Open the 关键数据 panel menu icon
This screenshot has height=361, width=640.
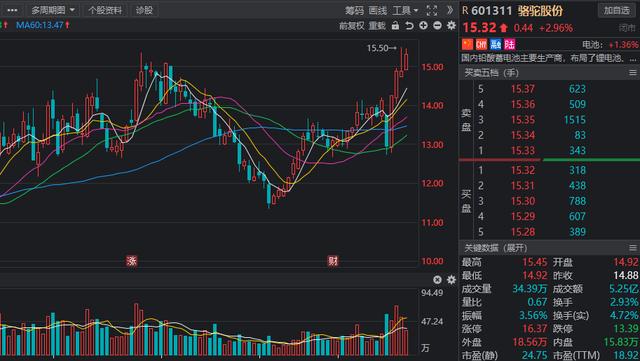633,248
